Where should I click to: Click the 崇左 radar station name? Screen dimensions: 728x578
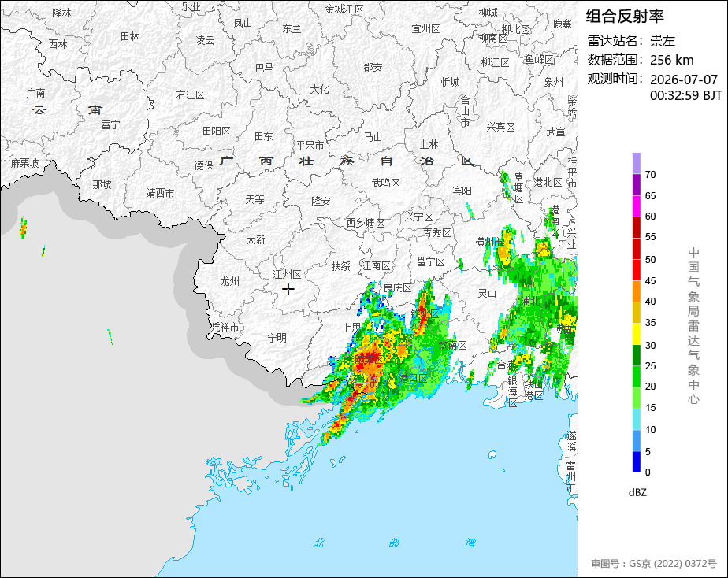coord(662,41)
